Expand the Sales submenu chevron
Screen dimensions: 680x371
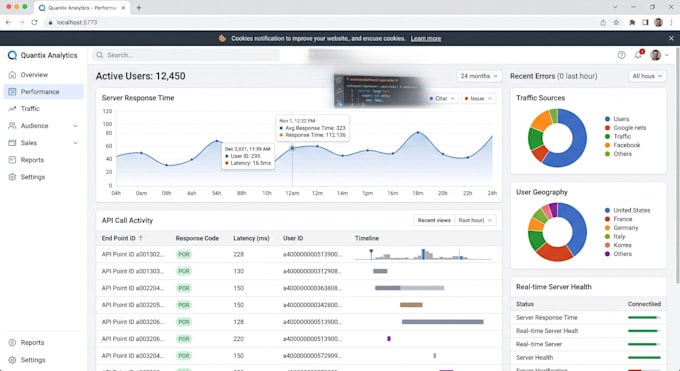click(75, 143)
